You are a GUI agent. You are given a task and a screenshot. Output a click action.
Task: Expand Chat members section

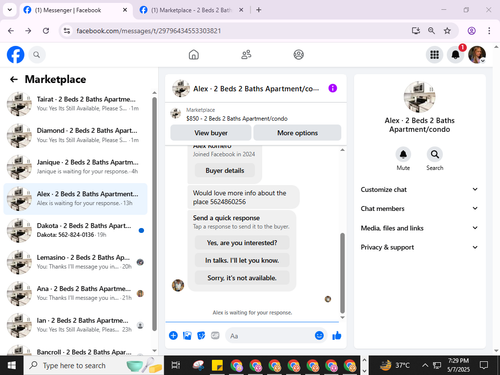click(x=419, y=208)
